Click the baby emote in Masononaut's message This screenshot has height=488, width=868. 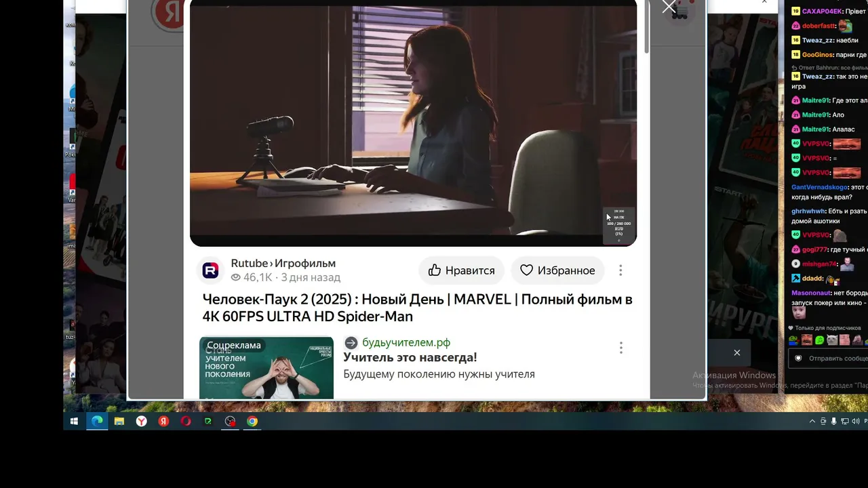click(799, 312)
